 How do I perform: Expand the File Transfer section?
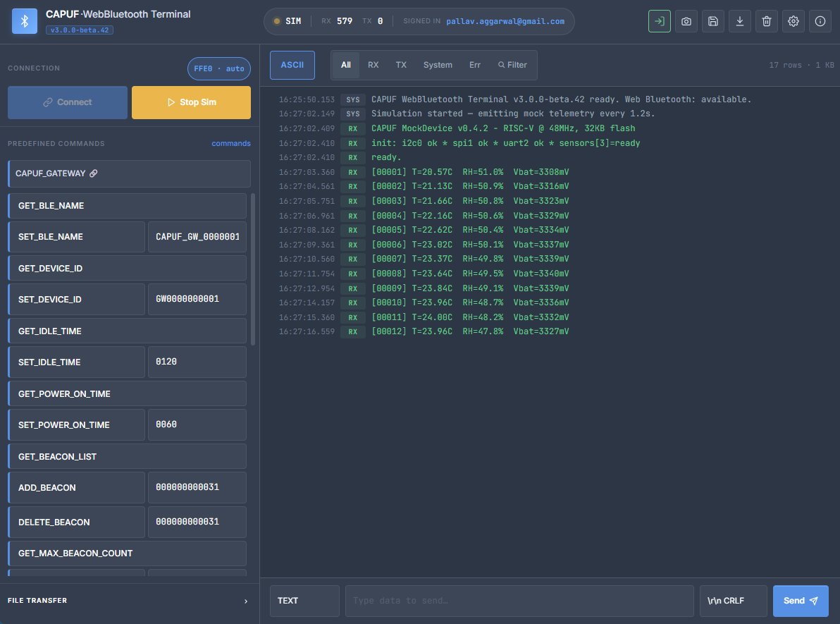(x=129, y=601)
